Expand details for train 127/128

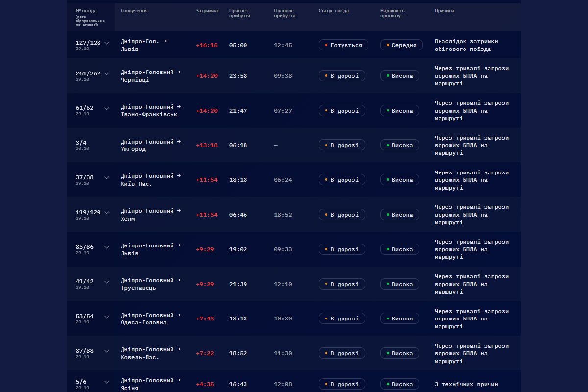107,43
